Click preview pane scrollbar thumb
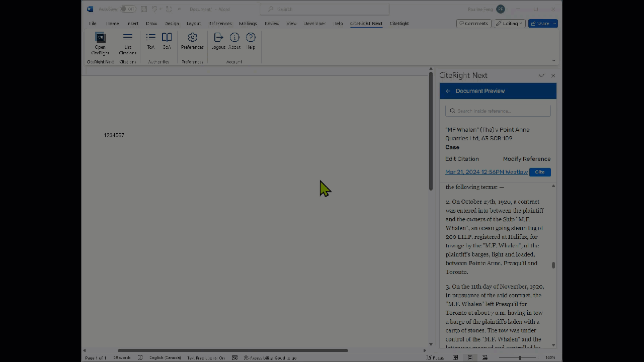The image size is (644, 362). (553, 265)
